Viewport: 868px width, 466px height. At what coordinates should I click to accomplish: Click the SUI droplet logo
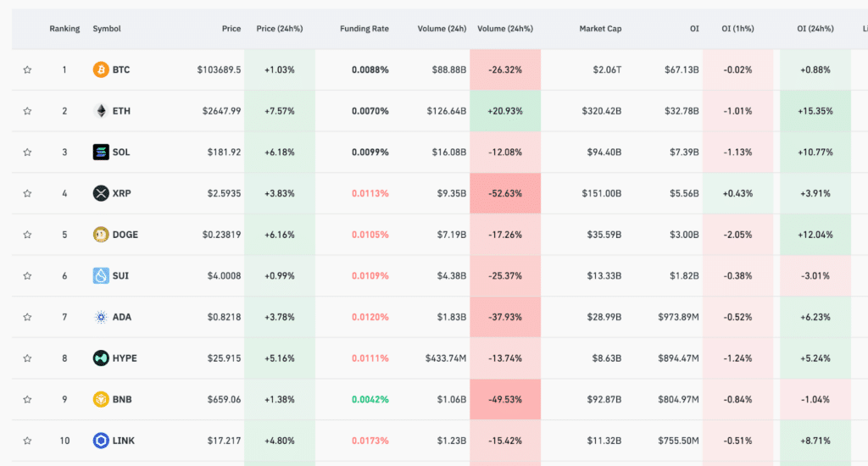(x=101, y=275)
